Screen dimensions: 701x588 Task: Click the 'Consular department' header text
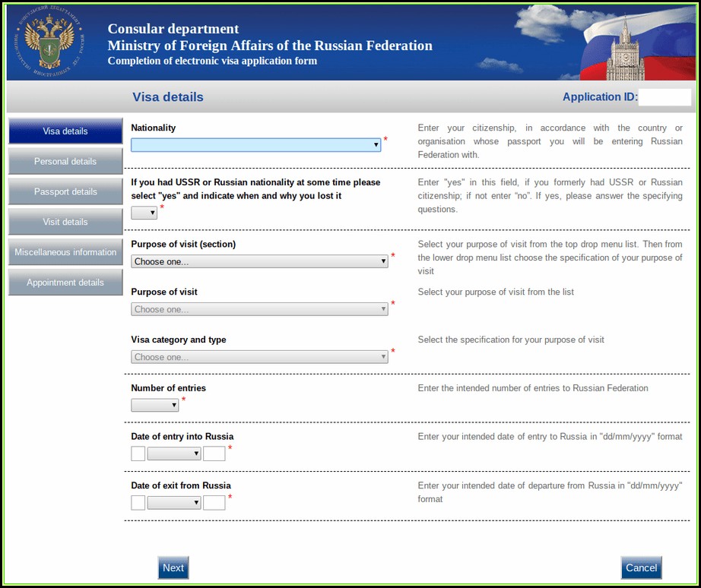[173, 29]
